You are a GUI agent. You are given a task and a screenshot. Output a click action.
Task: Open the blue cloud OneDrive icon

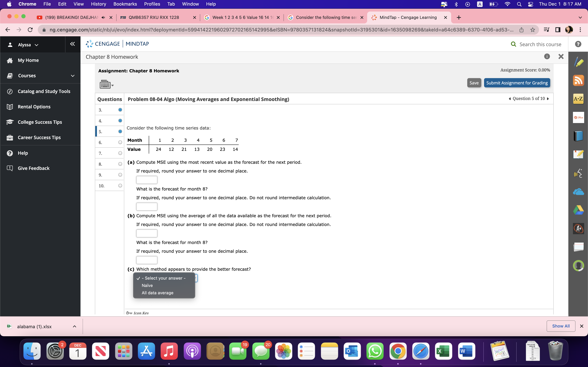pyautogui.click(x=578, y=192)
